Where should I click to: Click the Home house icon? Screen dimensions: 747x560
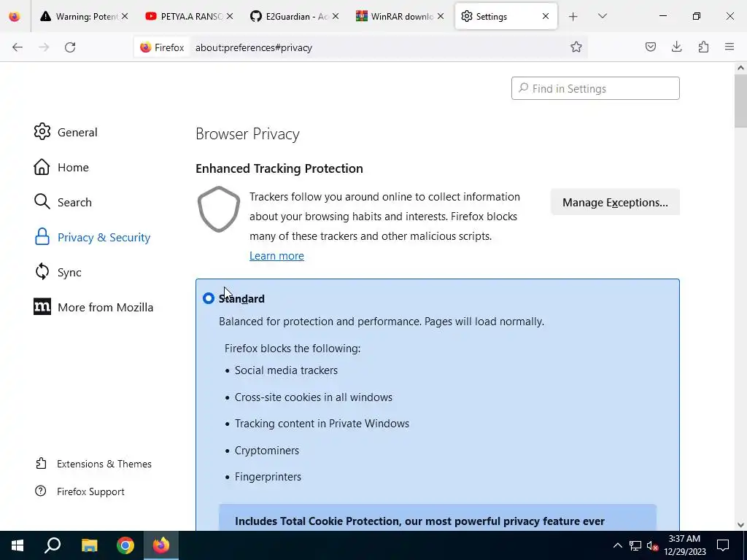pos(42,167)
